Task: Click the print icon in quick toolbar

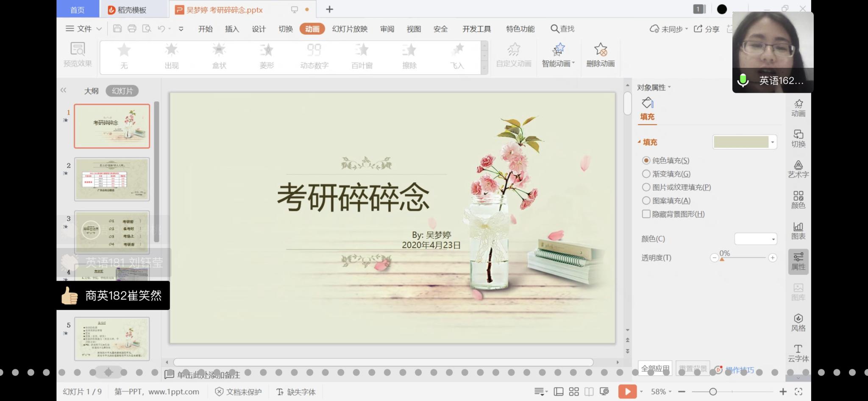Action: click(x=132, y=29)
